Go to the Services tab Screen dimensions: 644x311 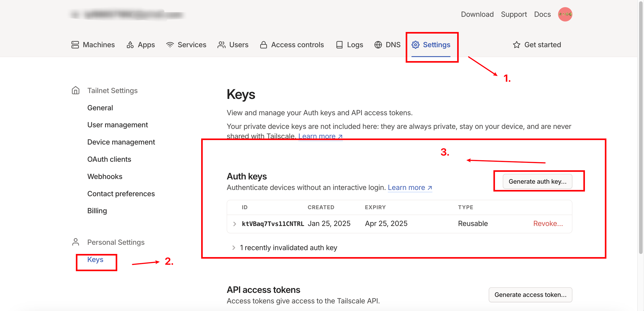[x=186, y=45]
